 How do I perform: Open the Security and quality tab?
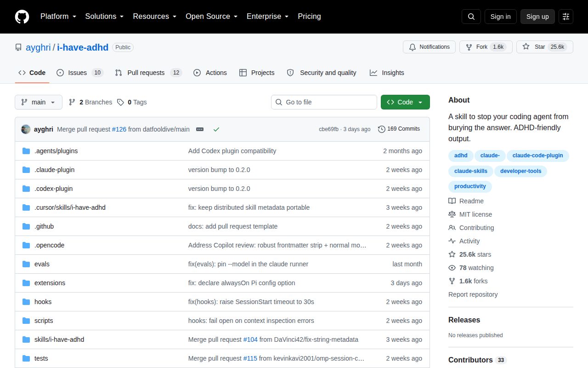tap(322, 73)
